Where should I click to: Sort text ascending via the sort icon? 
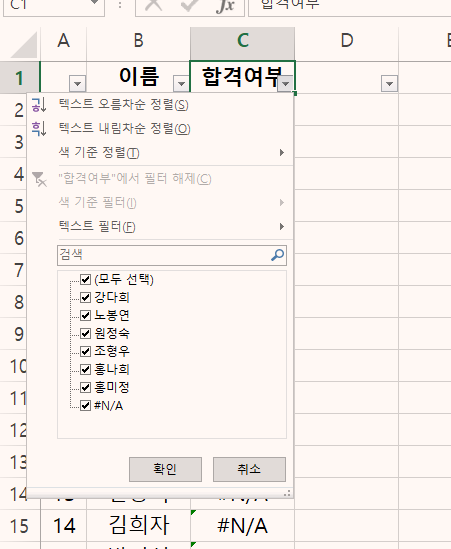pos(39,105)
